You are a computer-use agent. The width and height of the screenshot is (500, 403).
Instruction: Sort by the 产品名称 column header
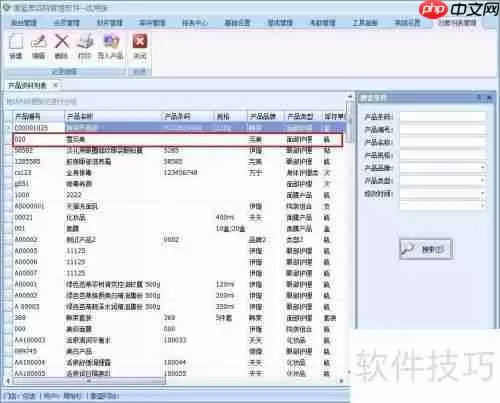coord(113,116)
